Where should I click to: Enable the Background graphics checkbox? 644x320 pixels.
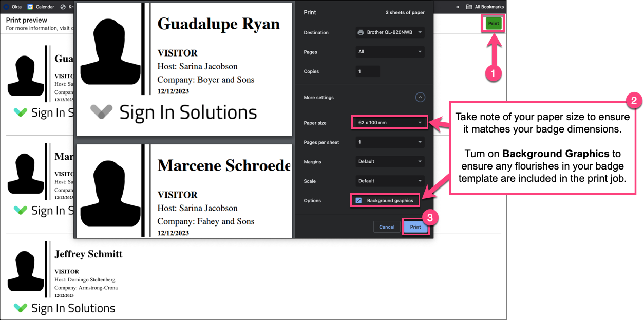(358, 200)
